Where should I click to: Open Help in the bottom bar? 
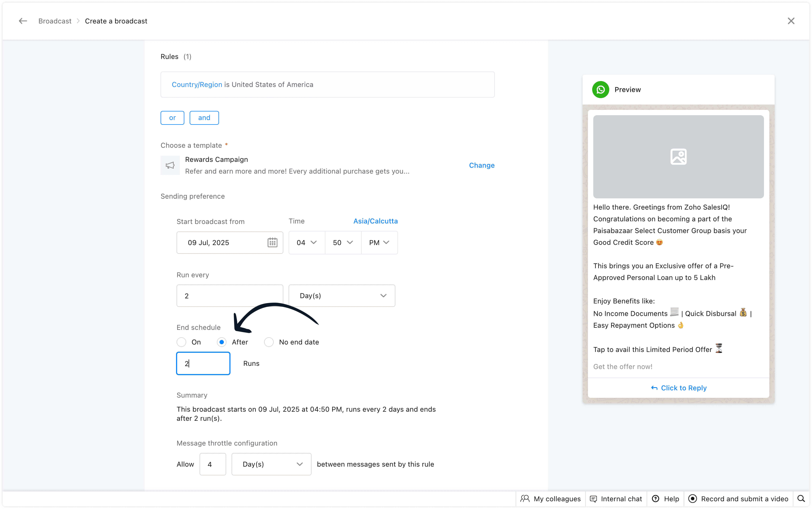666,499
